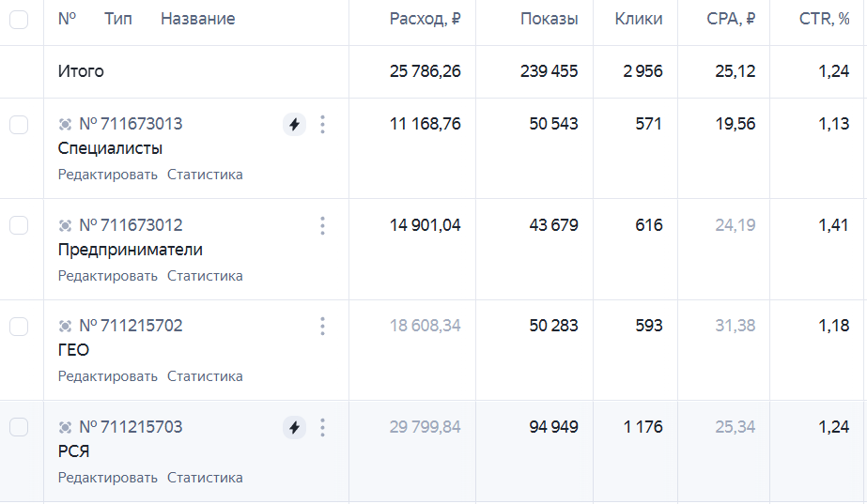This screenshot has width=867, height=504.
Task: Open Статистика link under ГЕО
Action: click(205, 376)
